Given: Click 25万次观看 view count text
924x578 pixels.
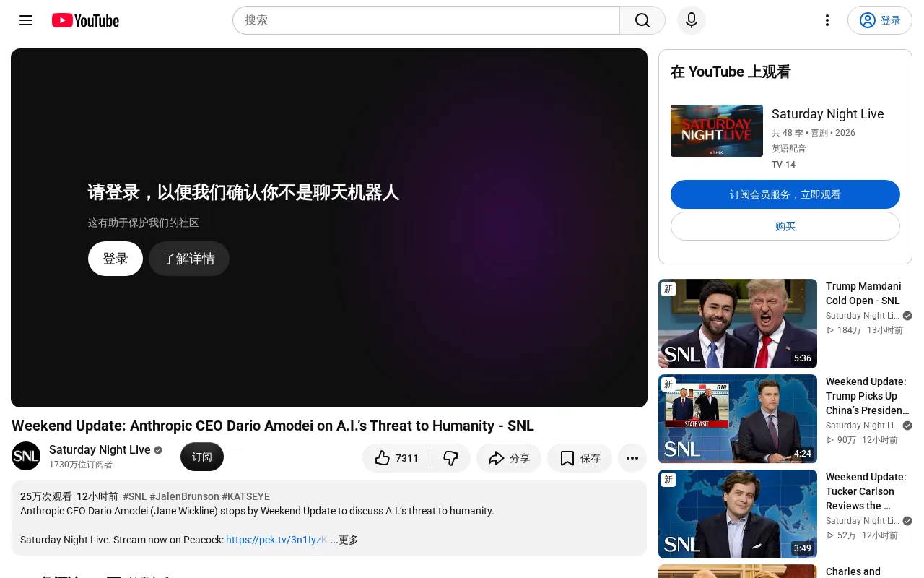Looking at the screenshot, I should coord(46,496).
